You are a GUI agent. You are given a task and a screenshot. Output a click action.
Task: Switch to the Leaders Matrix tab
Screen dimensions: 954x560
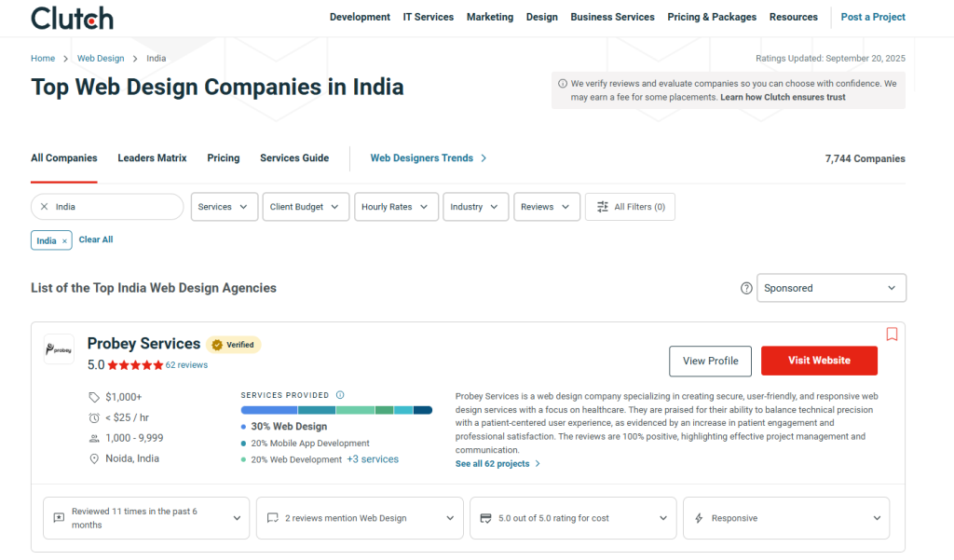point(152,158)
